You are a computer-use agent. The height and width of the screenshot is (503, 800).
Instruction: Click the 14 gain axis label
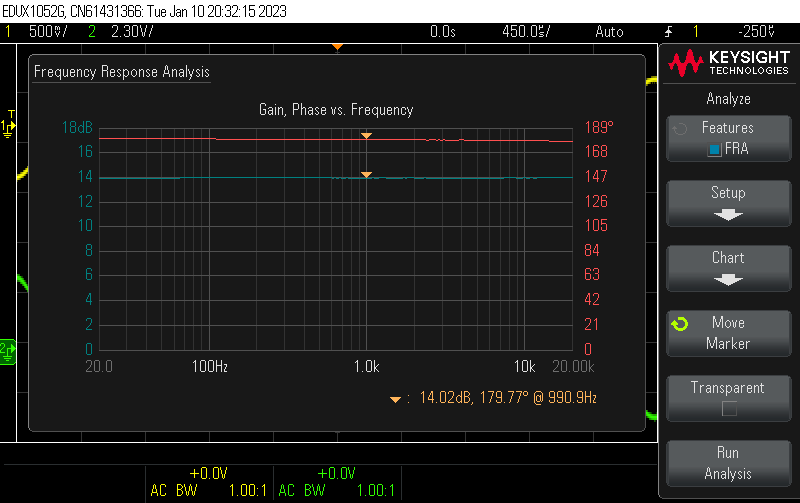click(85, 177)
